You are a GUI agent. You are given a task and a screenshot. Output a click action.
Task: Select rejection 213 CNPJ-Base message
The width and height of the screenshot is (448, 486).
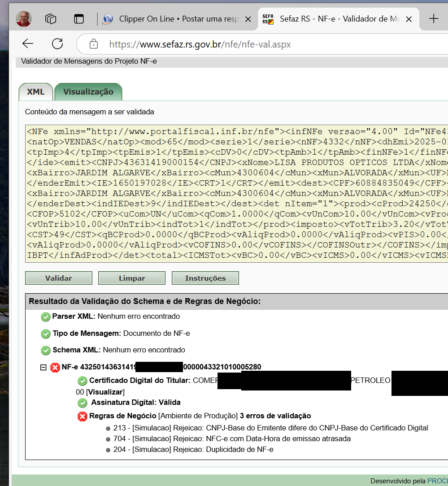pyautogui.click(x=271, y=428)
